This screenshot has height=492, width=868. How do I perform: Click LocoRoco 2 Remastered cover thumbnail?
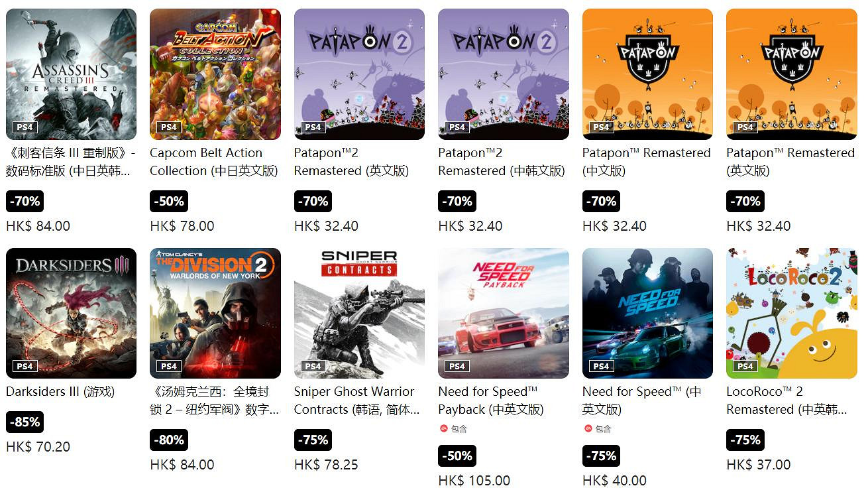(x=792, y=313)
